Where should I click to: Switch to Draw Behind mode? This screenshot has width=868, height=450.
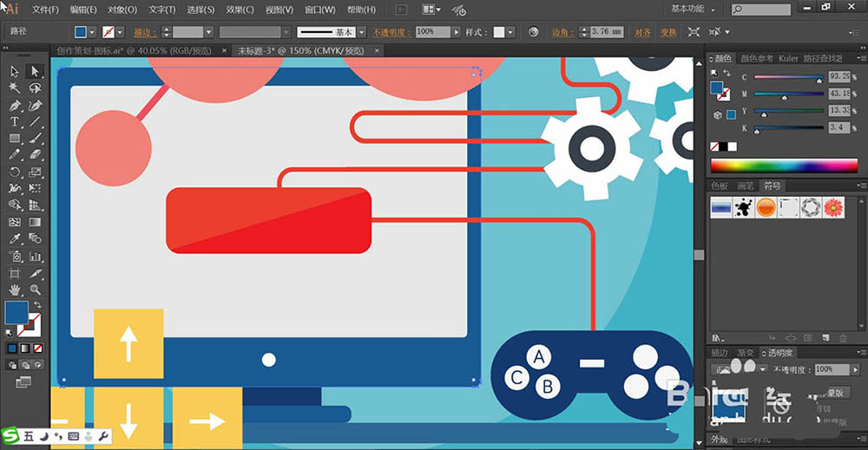(25, 365)
